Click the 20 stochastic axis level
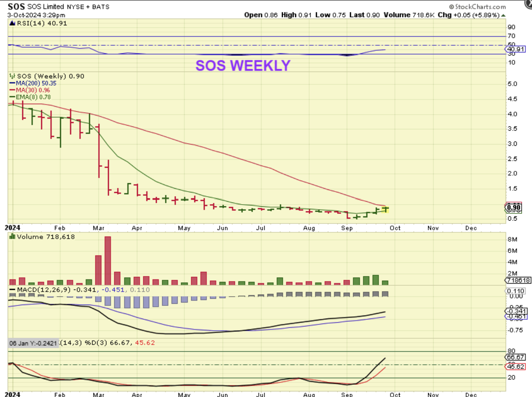The image size is (532, 397). [x=511, y=378]
